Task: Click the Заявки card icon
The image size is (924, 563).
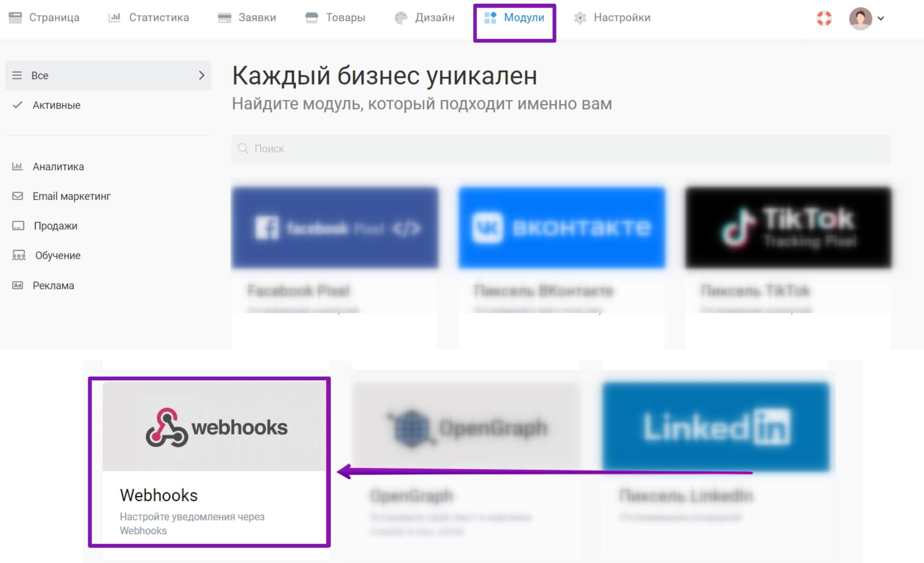Action: (225, 18)
